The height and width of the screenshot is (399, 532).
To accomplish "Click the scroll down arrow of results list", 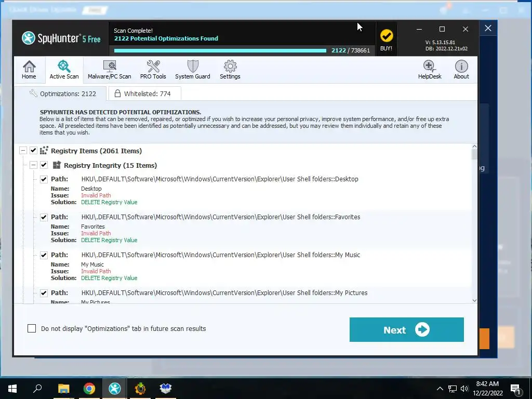I will (474, 301).
